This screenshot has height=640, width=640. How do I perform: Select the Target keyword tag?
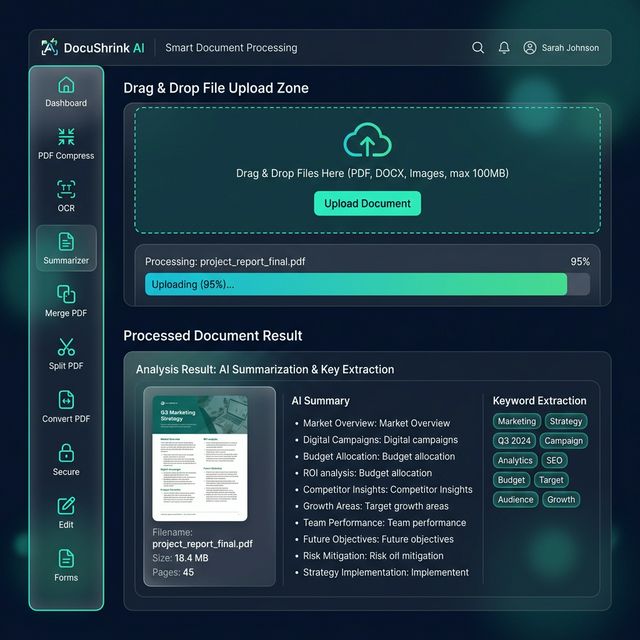551,480
